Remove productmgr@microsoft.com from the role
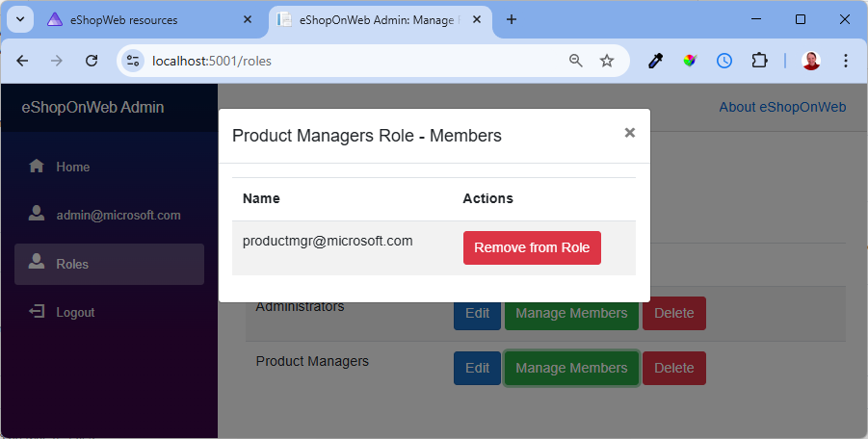The image size is (868, 439). click(532, 247)
